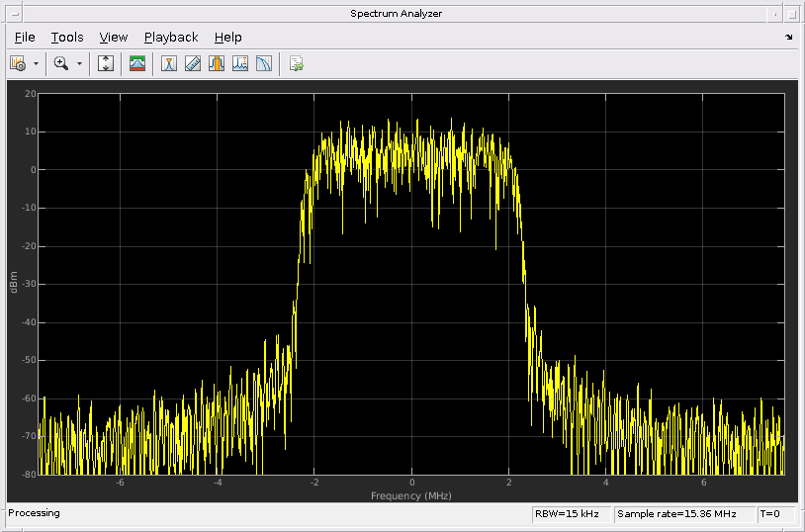
Task: Open the Help menu
Action: [x=227, y=38]
